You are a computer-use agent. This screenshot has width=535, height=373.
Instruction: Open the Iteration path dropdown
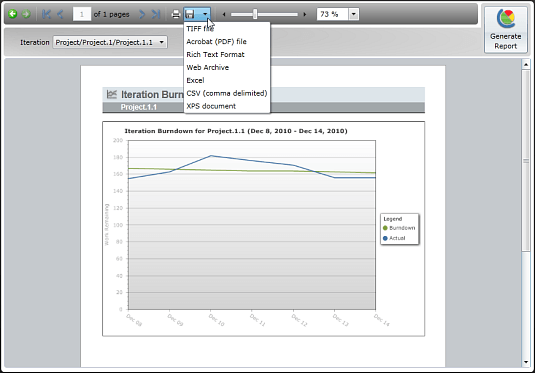click(110, 42)
